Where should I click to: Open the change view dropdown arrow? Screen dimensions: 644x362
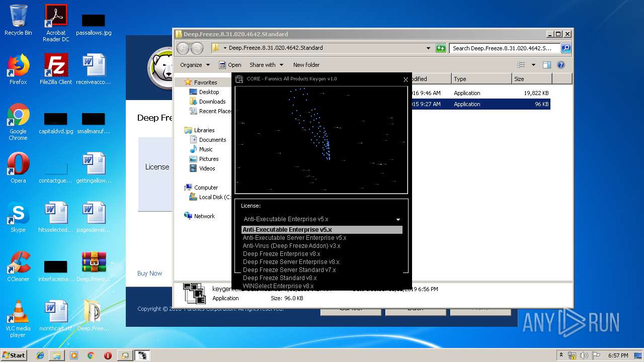coord(534,65)
